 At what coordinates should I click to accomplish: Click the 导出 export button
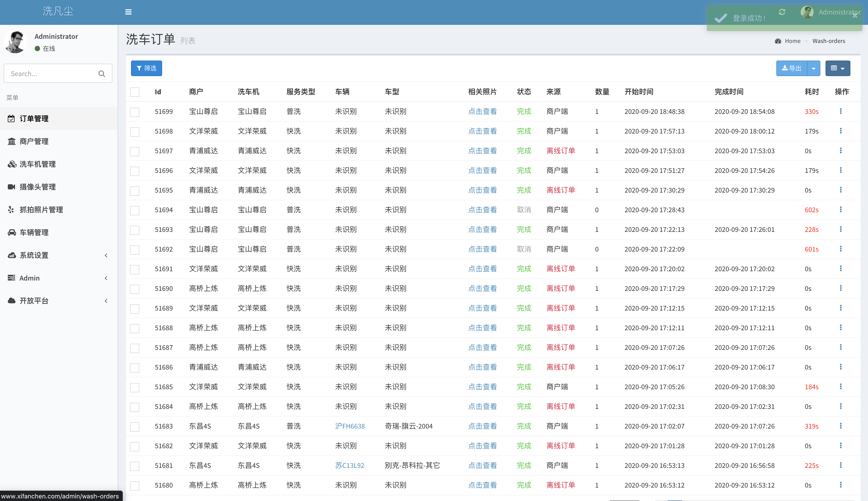[x=792, y=69]
